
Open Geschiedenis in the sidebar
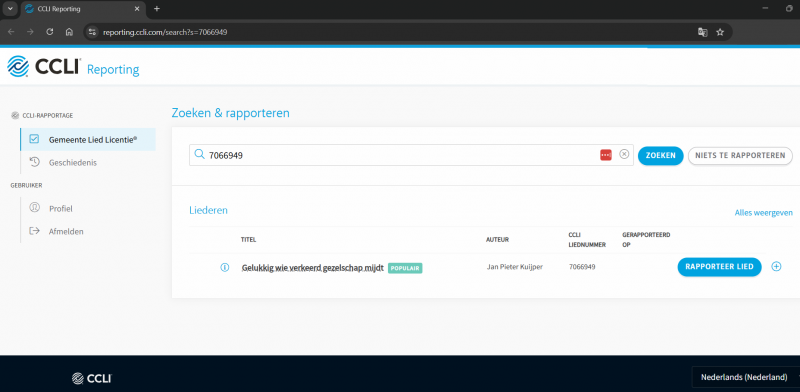(x=73, y=163)
